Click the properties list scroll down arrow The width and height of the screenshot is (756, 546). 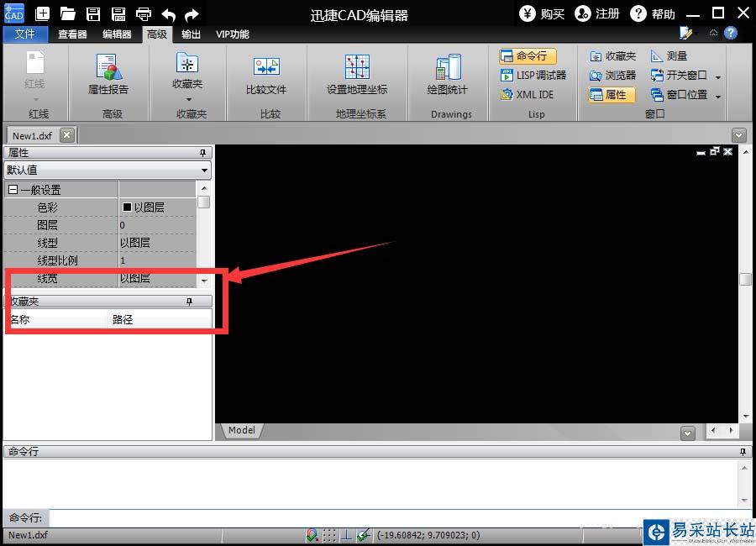[204, 281]
